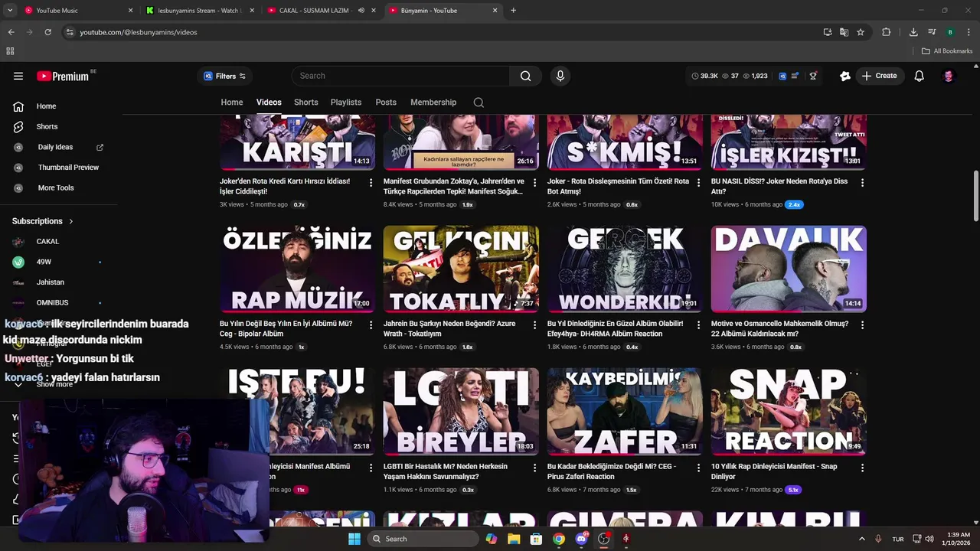Click the blue vidIQ logo in header
Image resolution: width=980 pixels, height=551 pixels.
(x=782, y=76)
